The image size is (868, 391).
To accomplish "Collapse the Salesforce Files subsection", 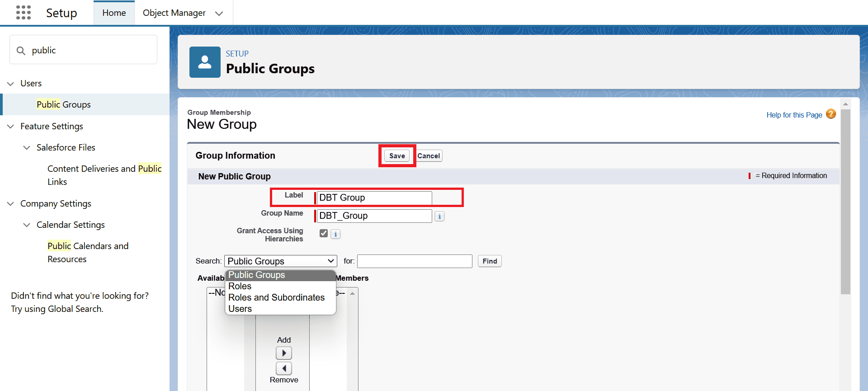I will click(x=27, y=148).
